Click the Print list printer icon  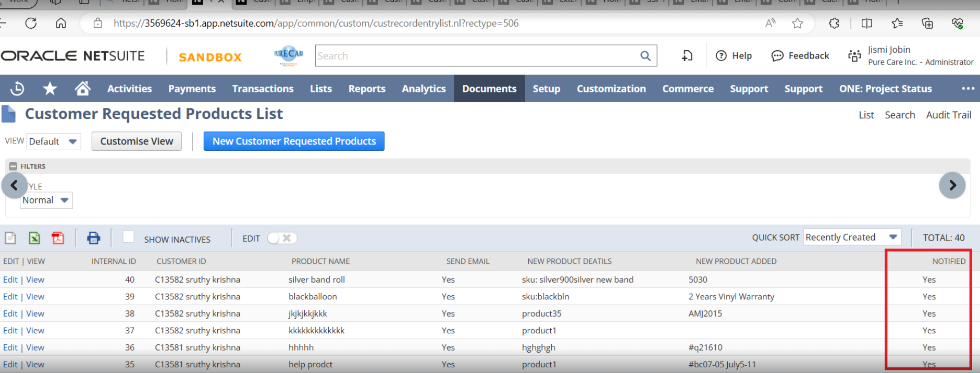pos(93,238)
